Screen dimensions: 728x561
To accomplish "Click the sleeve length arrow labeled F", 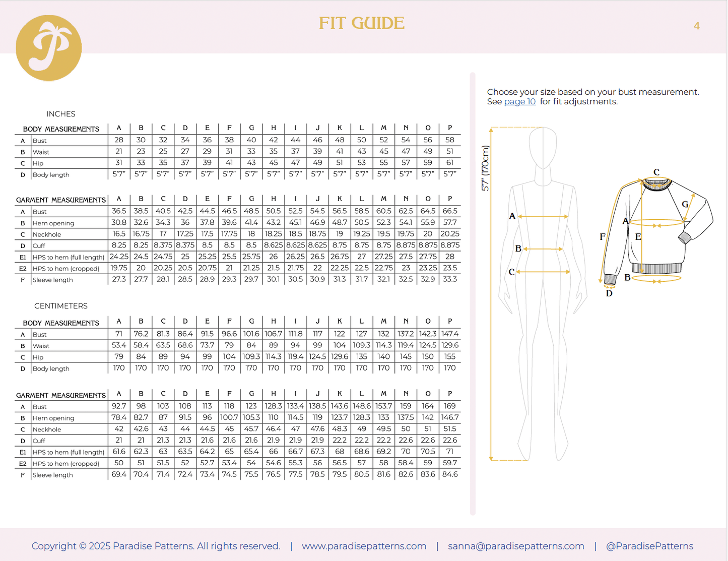I will tap(603, 235).
